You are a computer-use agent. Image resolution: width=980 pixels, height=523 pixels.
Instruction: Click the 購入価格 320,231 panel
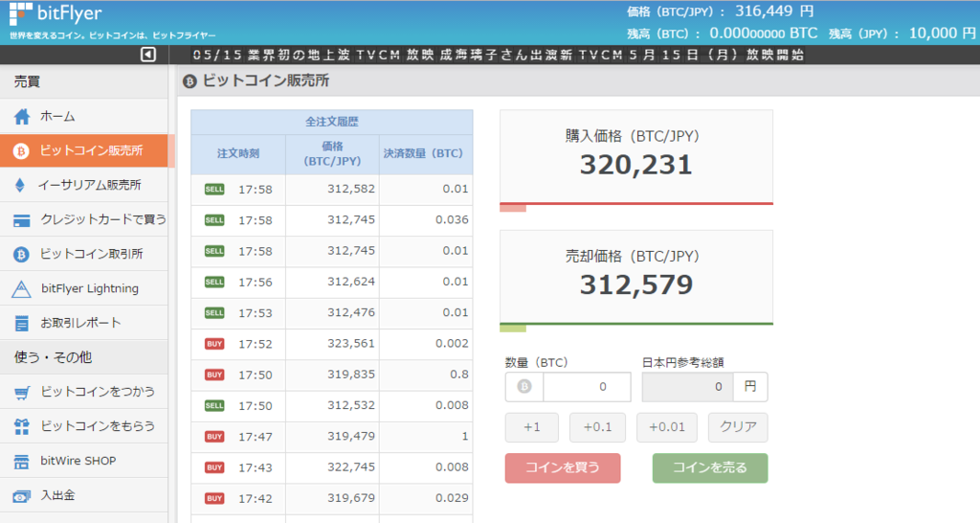[x=636, y=156]
